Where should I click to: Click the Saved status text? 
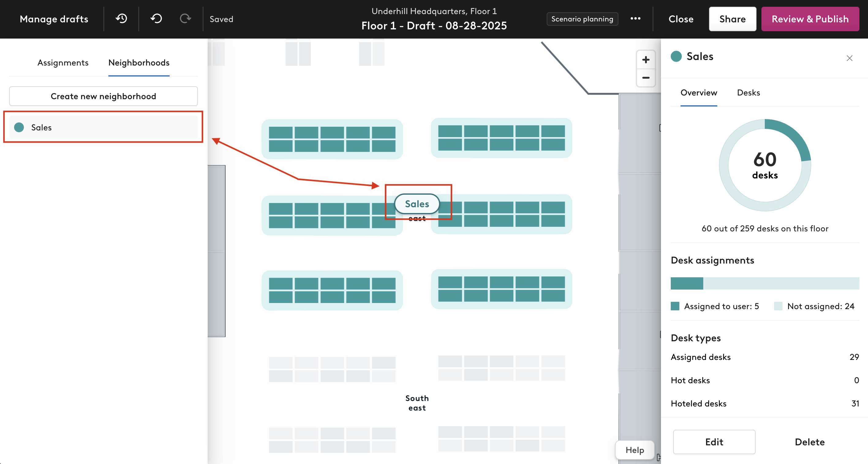pyautogui.click(x=221, y=19)
